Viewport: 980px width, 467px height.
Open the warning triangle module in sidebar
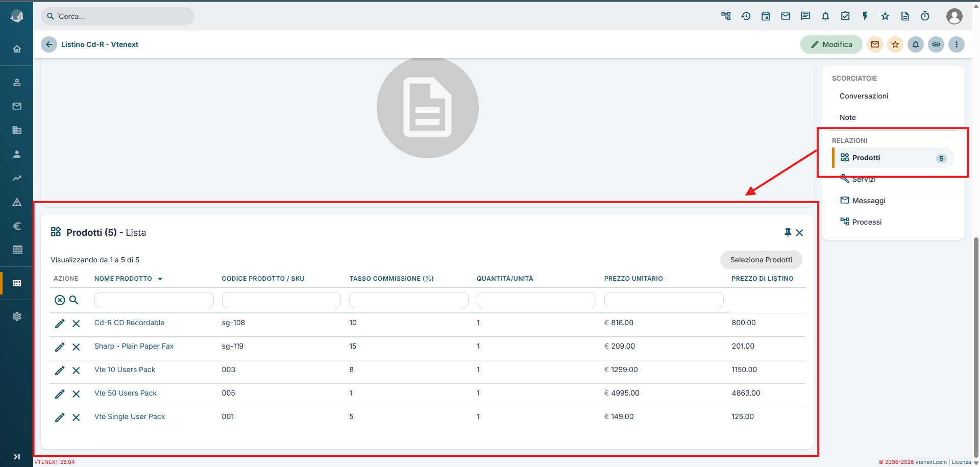tap(17, 202)
